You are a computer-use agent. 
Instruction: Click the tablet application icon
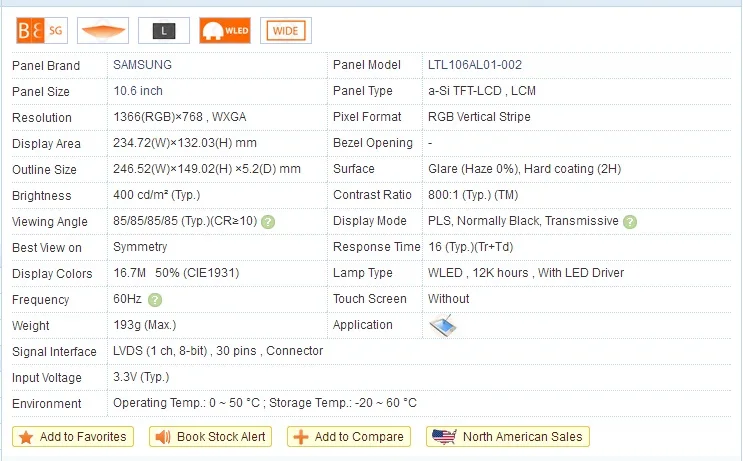(443, 325)
